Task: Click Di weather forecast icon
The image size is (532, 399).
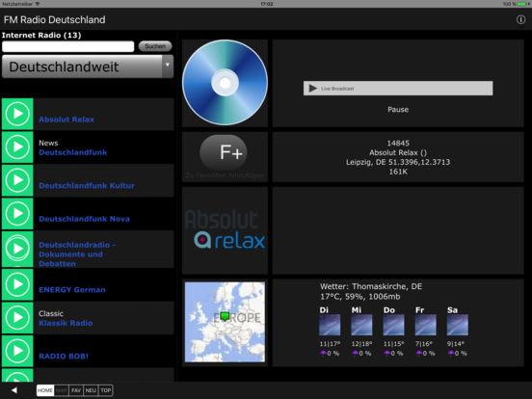Action: point(330,325)
